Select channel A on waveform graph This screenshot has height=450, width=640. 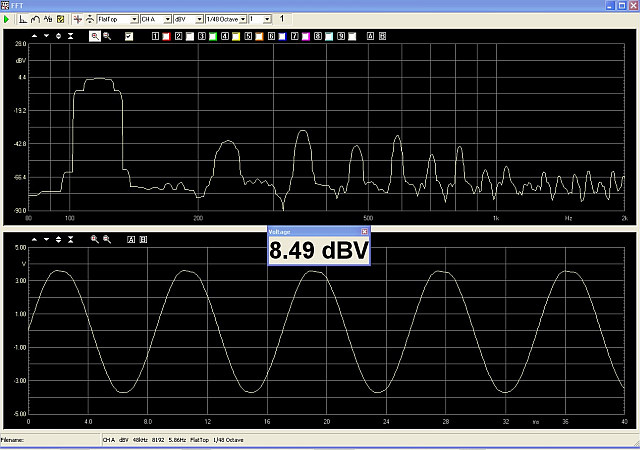pos(131,240)
